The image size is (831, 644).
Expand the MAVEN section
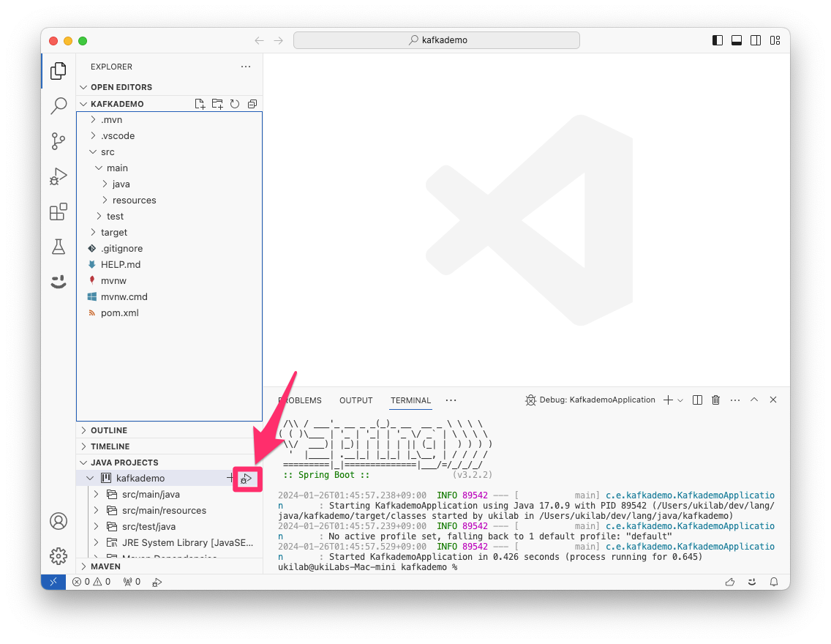coord(170,566)
